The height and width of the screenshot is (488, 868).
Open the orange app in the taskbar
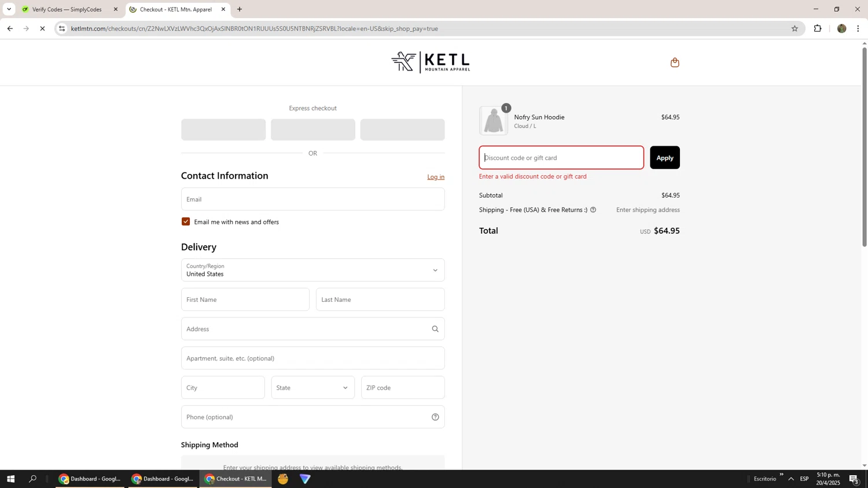(x=283, y=479)
